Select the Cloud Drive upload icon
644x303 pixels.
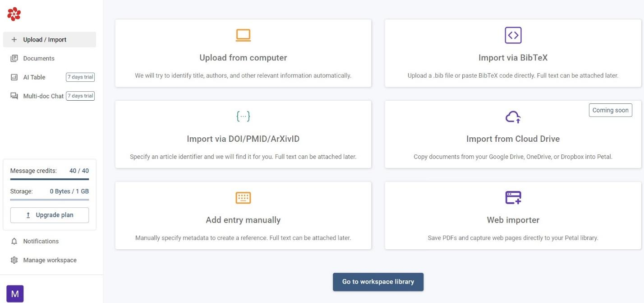tap(513, 116)
